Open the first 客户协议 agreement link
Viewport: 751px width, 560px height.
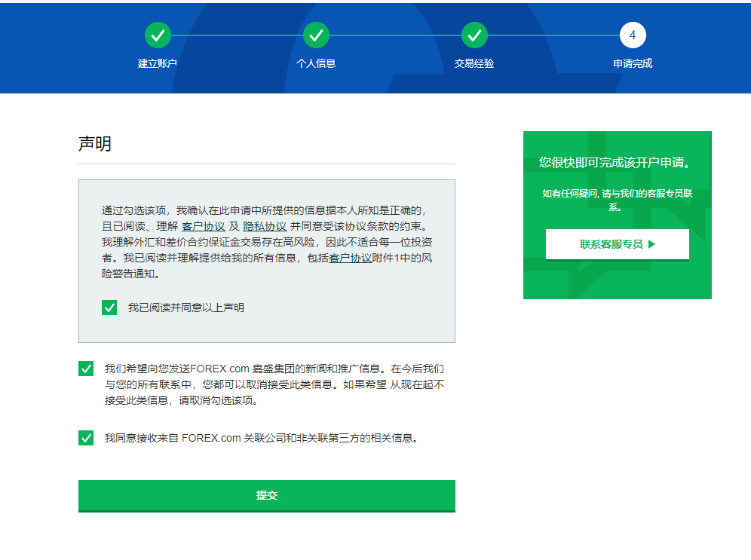202,224
